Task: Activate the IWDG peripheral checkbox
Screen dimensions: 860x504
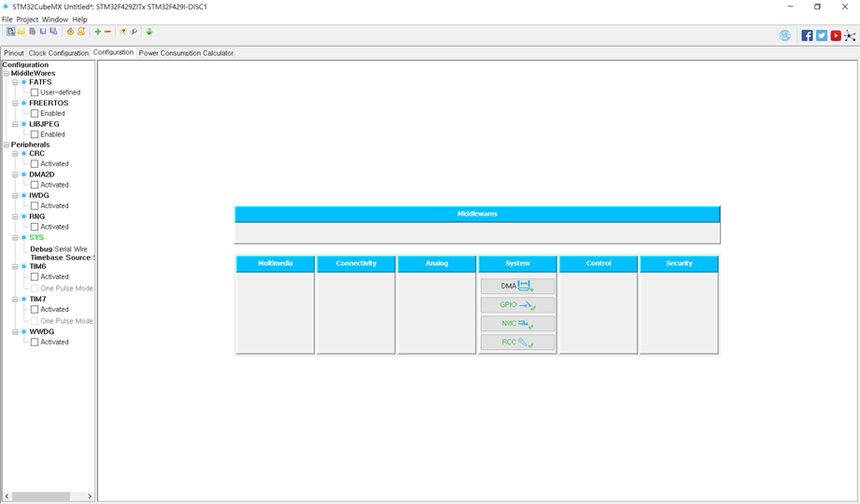Action: pos(35,205)
